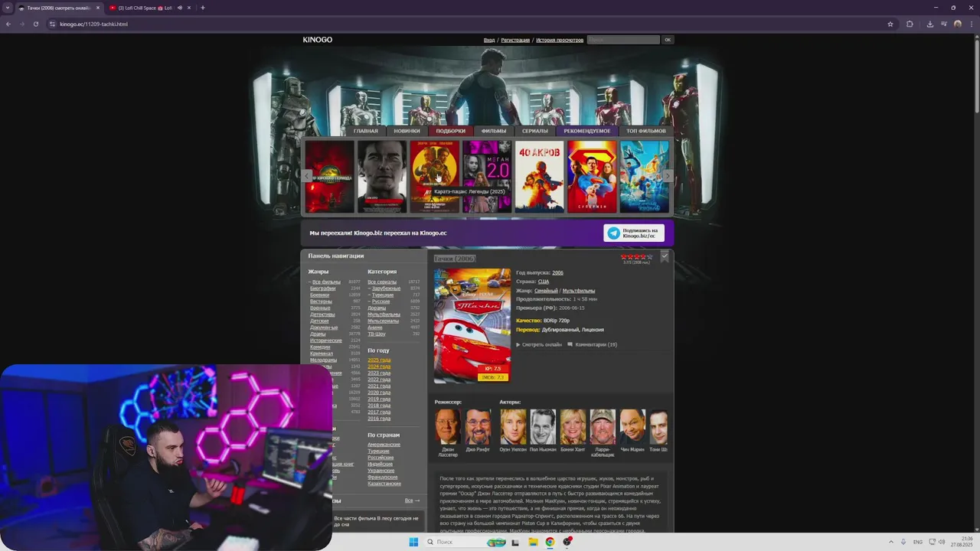Open the ГЛАВНАЯ menu tab

click(365, 131)
